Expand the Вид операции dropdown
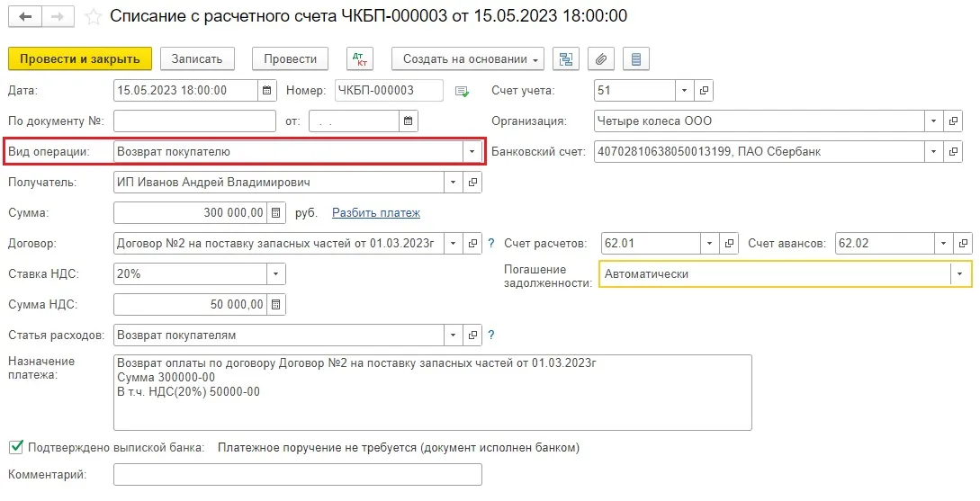 [x=472, y=152]
